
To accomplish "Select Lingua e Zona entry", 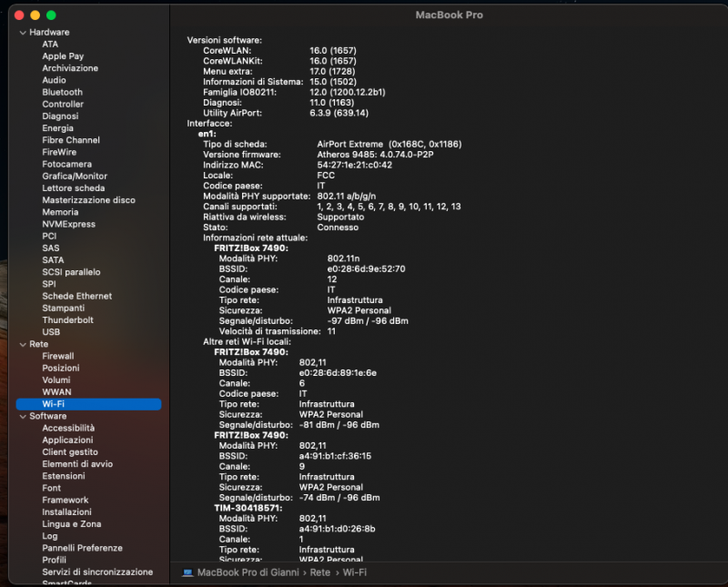I will [x=72, y=524].
